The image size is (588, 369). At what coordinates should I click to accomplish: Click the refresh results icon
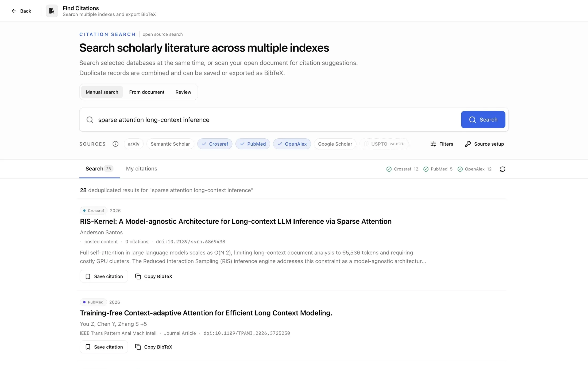(502, 169)
